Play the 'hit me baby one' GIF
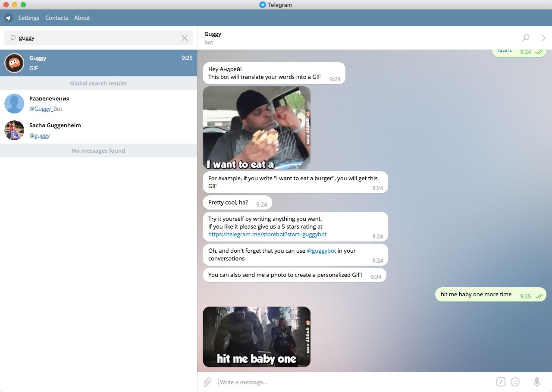Viewport: 552px width, 392px height. (257, 337)
